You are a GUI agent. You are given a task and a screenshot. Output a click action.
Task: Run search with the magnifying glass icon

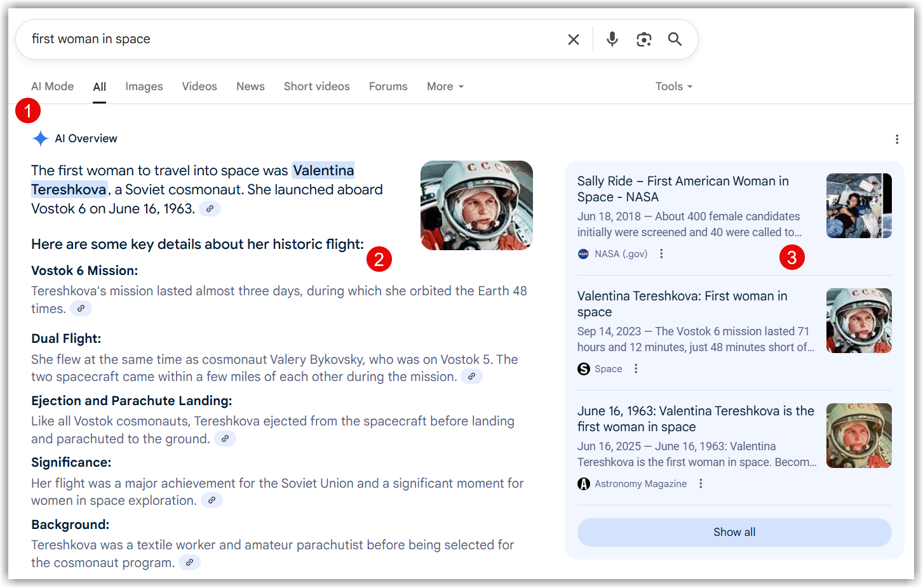pos(675,39)
